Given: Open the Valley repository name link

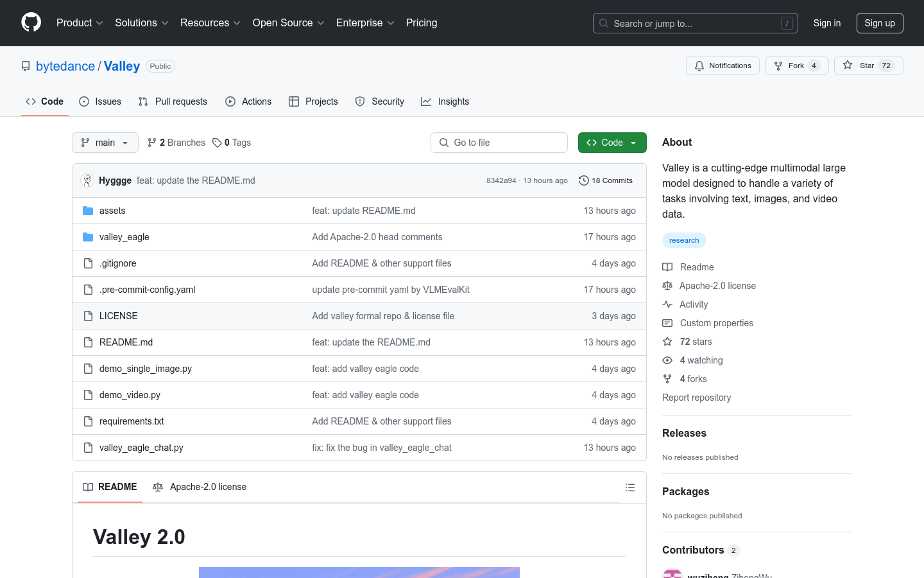Looking at the screenshot, I should (x=122, y=66).
